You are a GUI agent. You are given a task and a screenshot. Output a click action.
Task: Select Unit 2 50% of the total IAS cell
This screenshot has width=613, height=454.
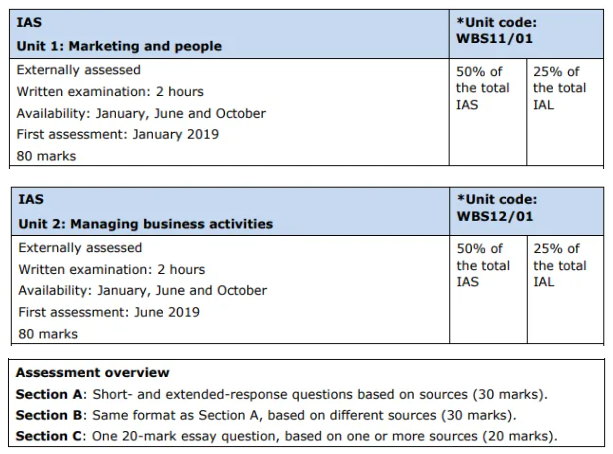click(488, 289)
